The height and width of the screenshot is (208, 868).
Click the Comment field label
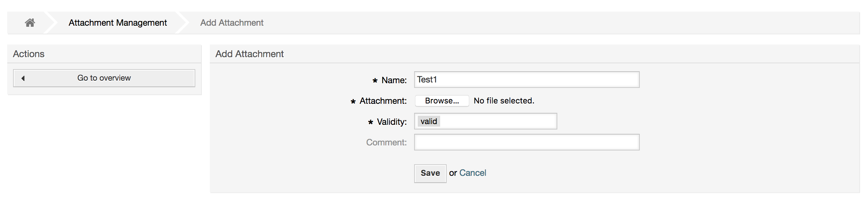pos(386,143)
